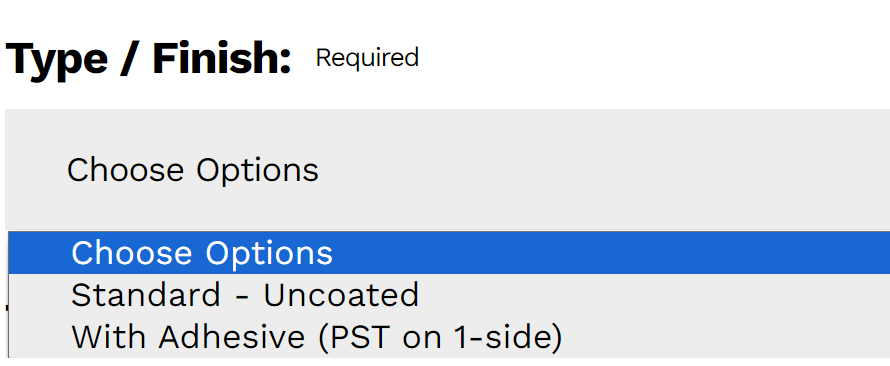The image size is (890, 366).
Task: Click the word 'Standard' in the second list row
Action: [x=146, y=295]
